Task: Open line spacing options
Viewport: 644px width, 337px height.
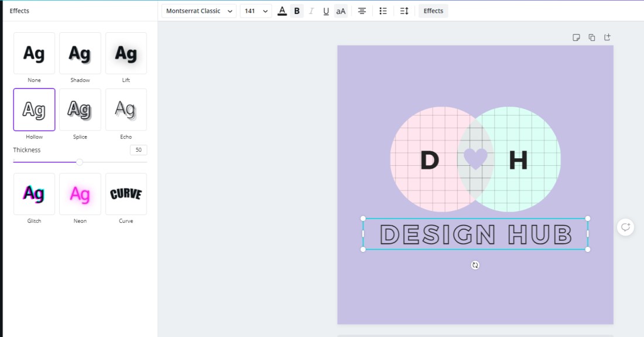Action: tap(404, 11)
